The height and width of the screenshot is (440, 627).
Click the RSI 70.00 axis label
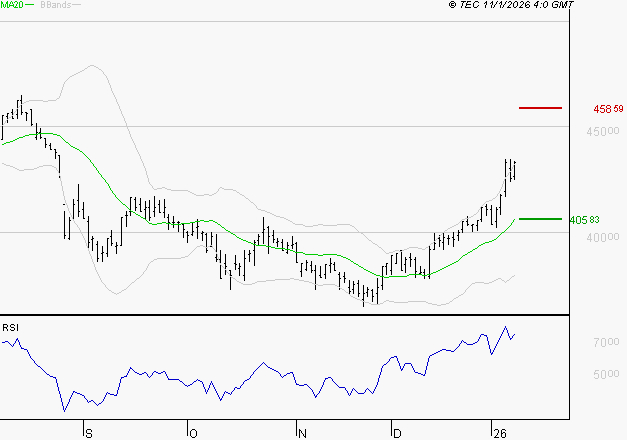[x=606, y=342]
